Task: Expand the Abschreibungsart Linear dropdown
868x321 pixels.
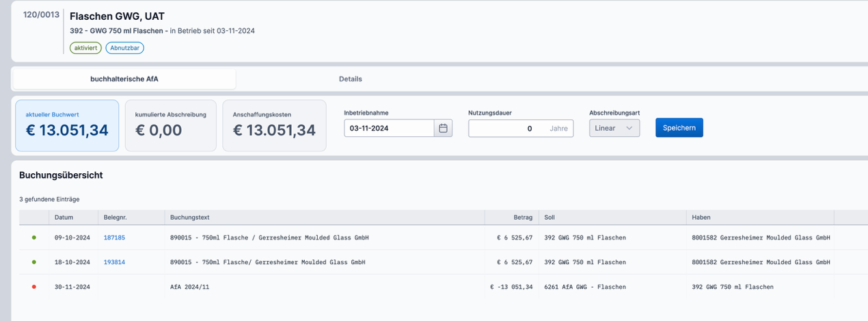Action: click(x=614, y=128)
